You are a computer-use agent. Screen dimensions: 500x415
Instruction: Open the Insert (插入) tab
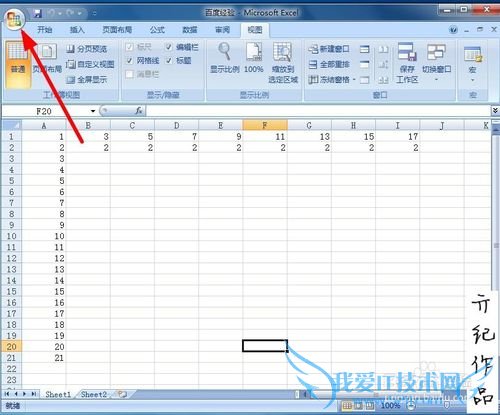pyautogui.click(x=77, y=30)
